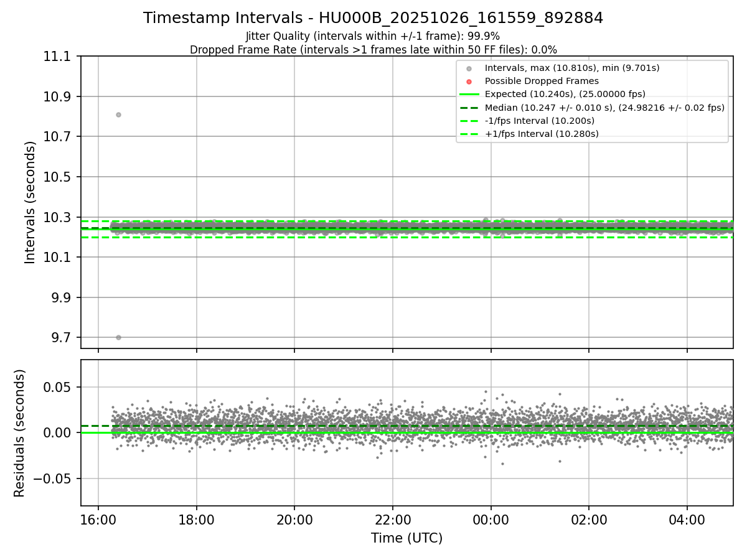Click the 'Dropped Frame Rate' subtitle line
Viewport: 747px width, 560px height.
[x=373, y=50]
